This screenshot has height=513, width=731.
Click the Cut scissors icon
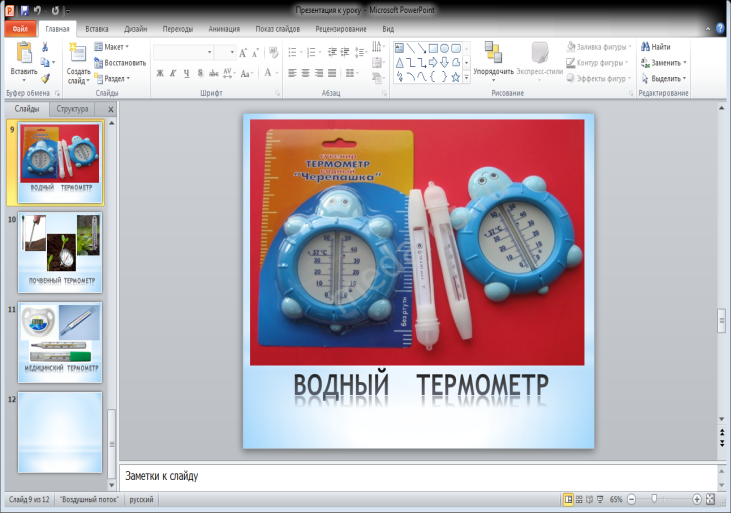pyautogui.click(x=45, y=47)
